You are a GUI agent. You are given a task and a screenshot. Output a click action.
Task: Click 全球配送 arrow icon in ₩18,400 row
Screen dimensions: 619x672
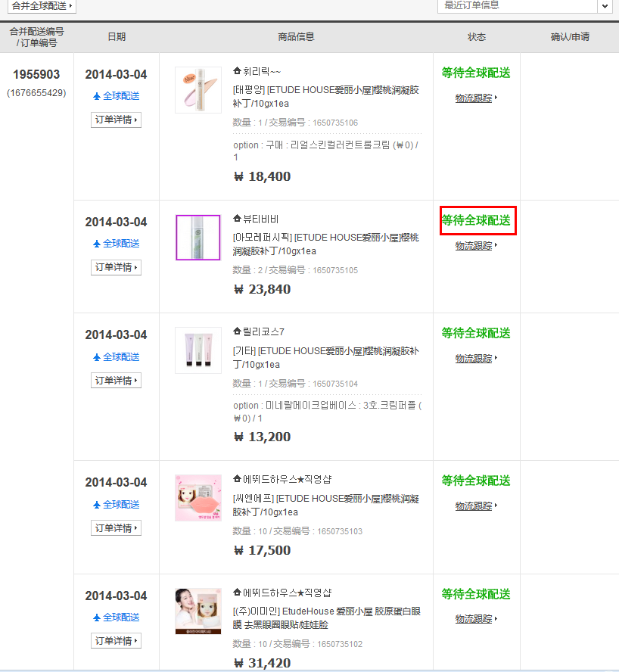(97, 96)
